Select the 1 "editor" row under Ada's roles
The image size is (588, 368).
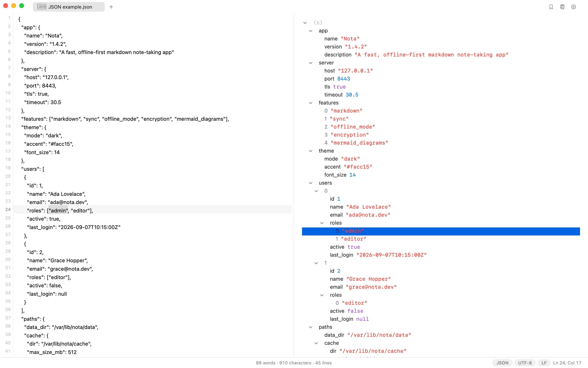tap(441, 239)
